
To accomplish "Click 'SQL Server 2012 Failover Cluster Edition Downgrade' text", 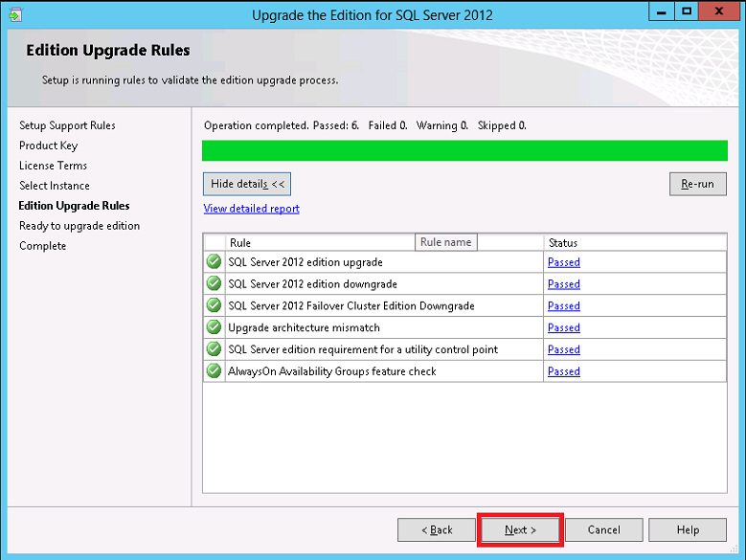I will pos(351,305).
